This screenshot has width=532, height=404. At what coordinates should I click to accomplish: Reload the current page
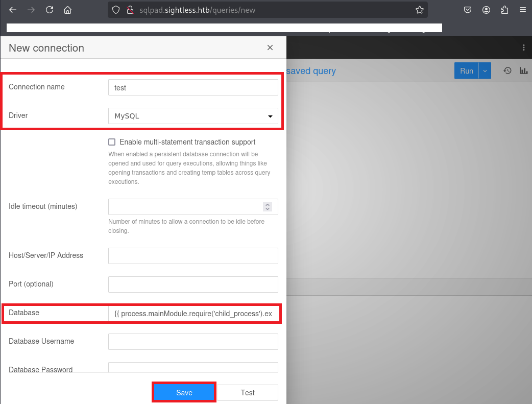click(x=49, y=10)
